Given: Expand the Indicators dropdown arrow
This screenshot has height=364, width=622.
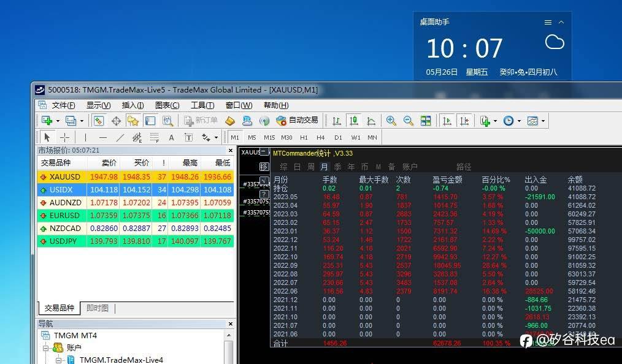Looking at the screenshot, I should point(495,121).
